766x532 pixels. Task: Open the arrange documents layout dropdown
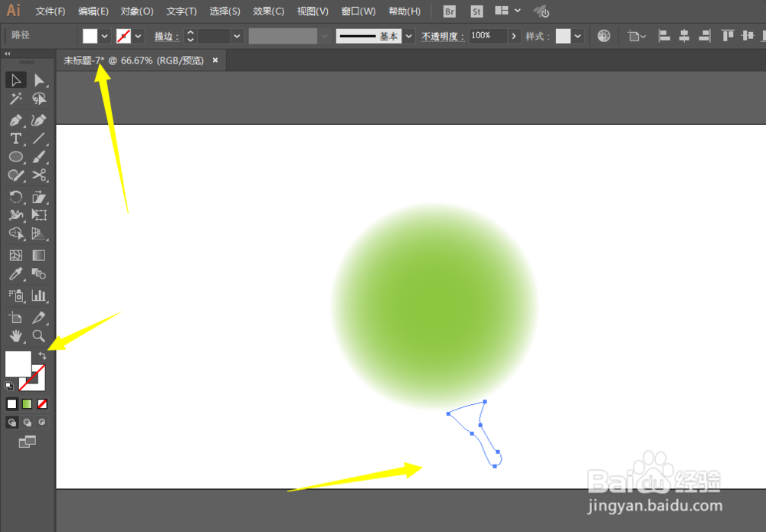[508, 11]
